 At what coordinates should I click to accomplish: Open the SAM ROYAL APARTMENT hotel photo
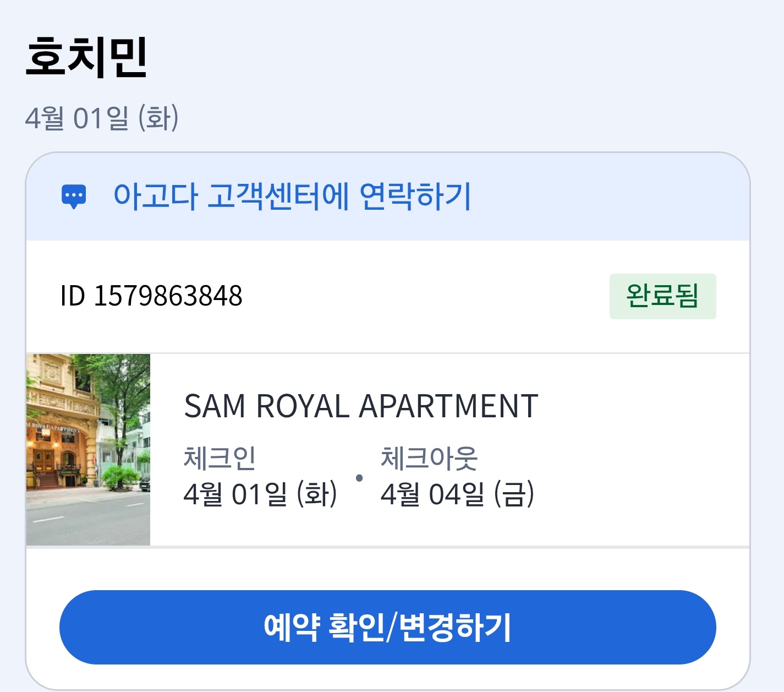(88, 449)
